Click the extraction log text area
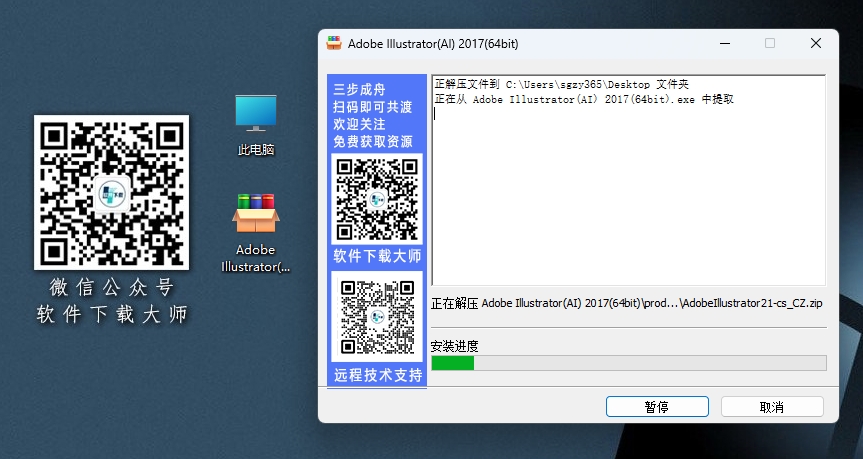Image resolution: width=863 pixels, height=459 pixels. click(629, 180)
